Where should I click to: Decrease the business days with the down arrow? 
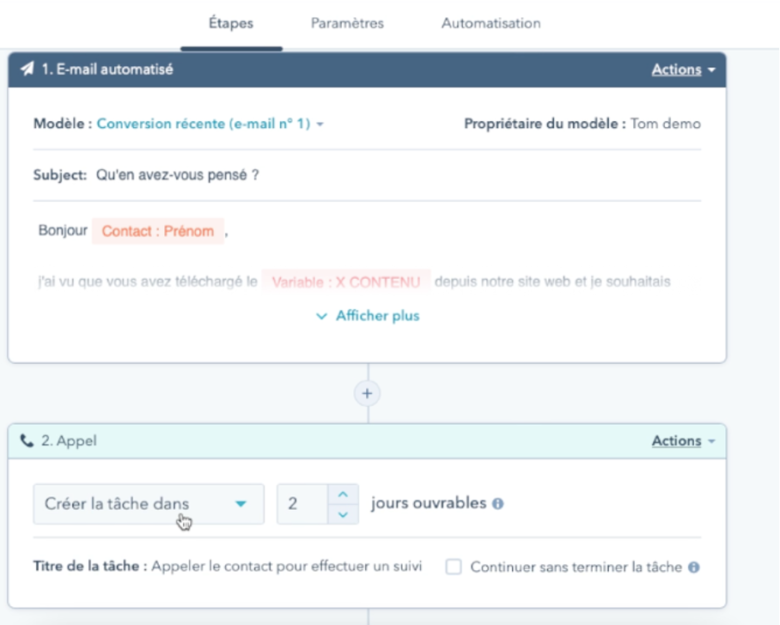point(343,514)
